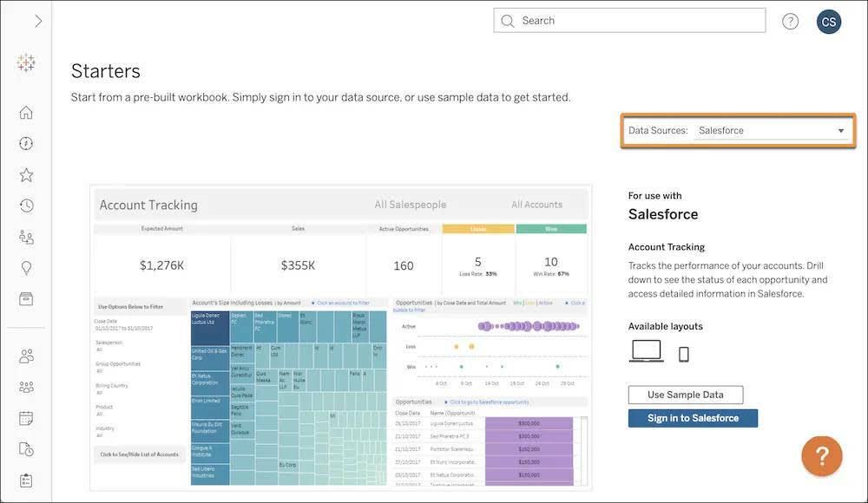This screenshot has height=503, width=868.
Task: Click the orange help bubble
Action: (x=820, y=454)
